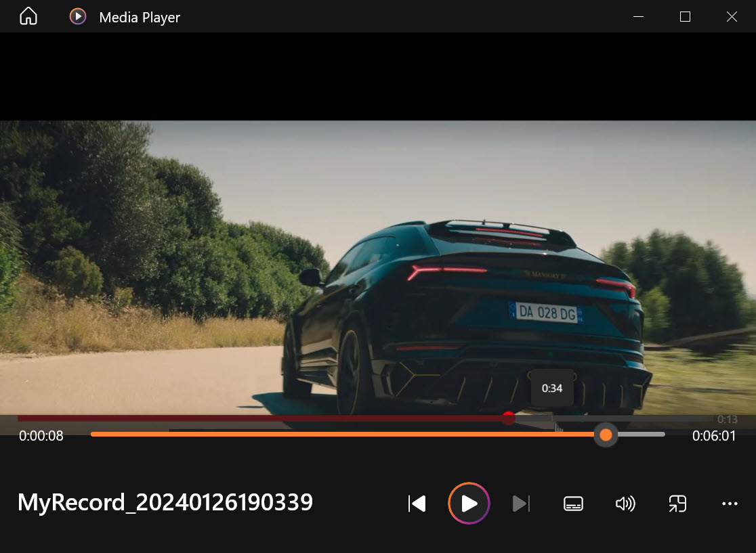Click the orange seek slider thumb
This screenshot has width=756, height=553.
[x=606, y=435]
